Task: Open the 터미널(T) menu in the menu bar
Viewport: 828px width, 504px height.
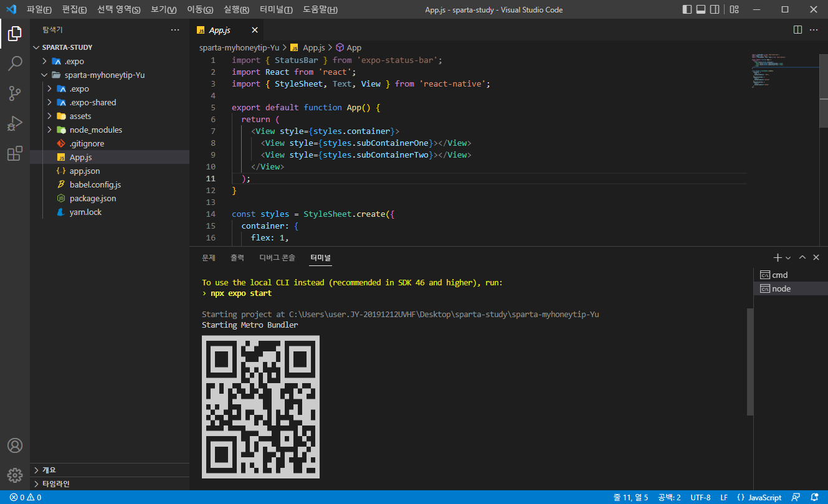Action: tap(276, 9)
